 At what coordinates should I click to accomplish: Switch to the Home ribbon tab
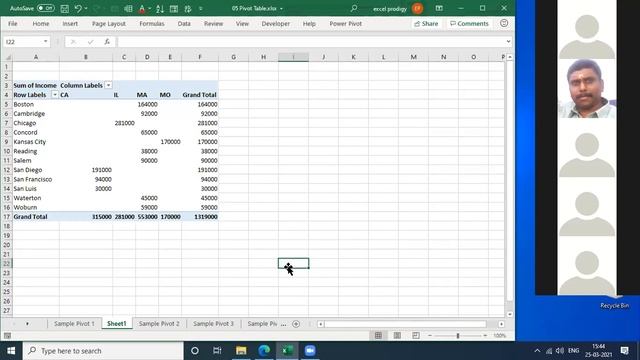coord(41,24)
